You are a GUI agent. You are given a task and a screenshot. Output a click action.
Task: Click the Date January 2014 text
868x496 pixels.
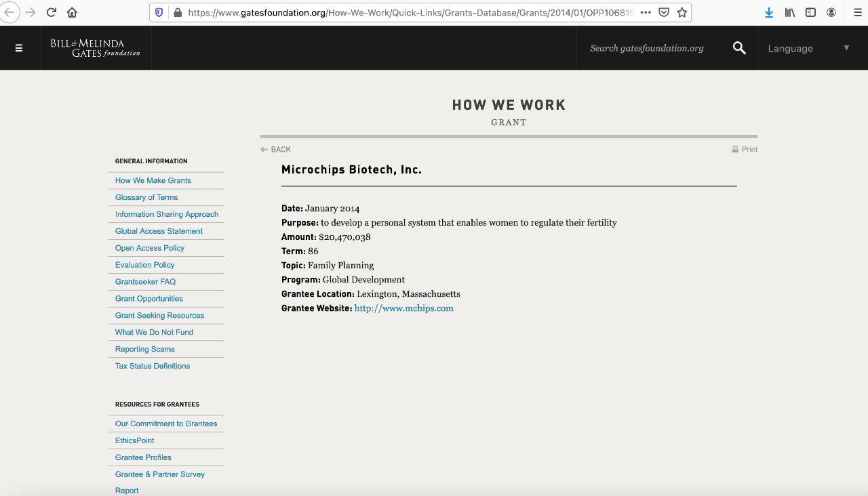(321, 209)
